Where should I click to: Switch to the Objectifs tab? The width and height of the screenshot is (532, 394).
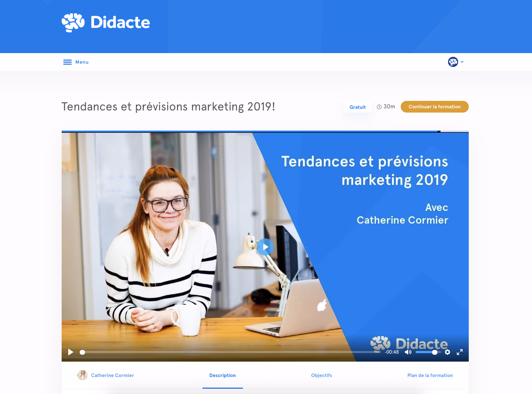pyautogui.click(x=321, y=375)
